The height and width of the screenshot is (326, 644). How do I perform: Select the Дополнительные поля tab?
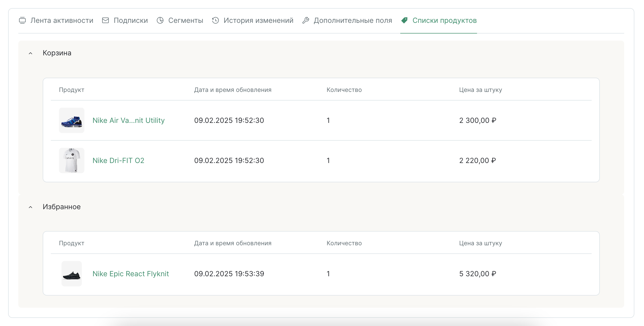click(347, 20)
